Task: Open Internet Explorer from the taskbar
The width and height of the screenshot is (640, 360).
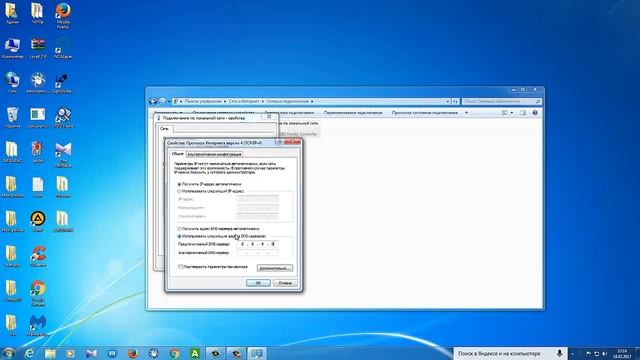Action: [x=29, y=353]
